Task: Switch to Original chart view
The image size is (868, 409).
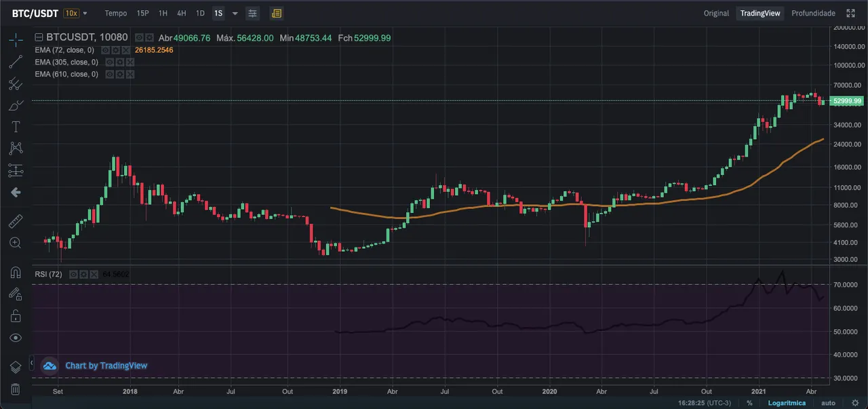Action: pos(716,13)
